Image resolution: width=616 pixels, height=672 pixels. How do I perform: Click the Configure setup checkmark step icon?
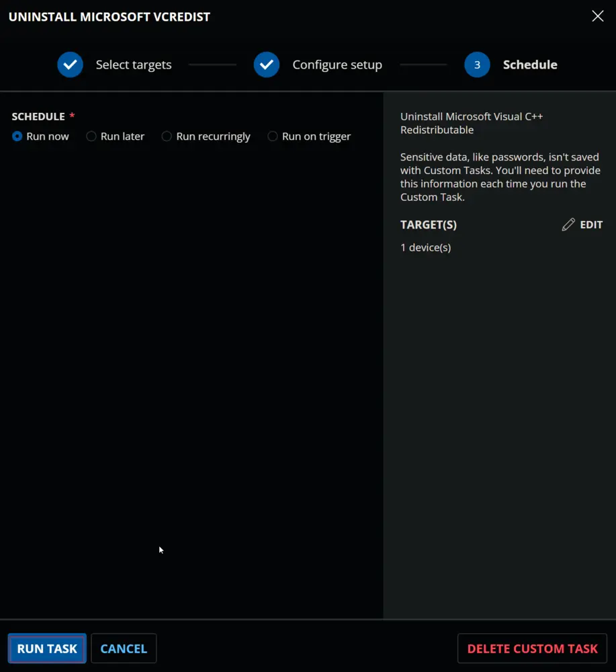tap(267, 65)
